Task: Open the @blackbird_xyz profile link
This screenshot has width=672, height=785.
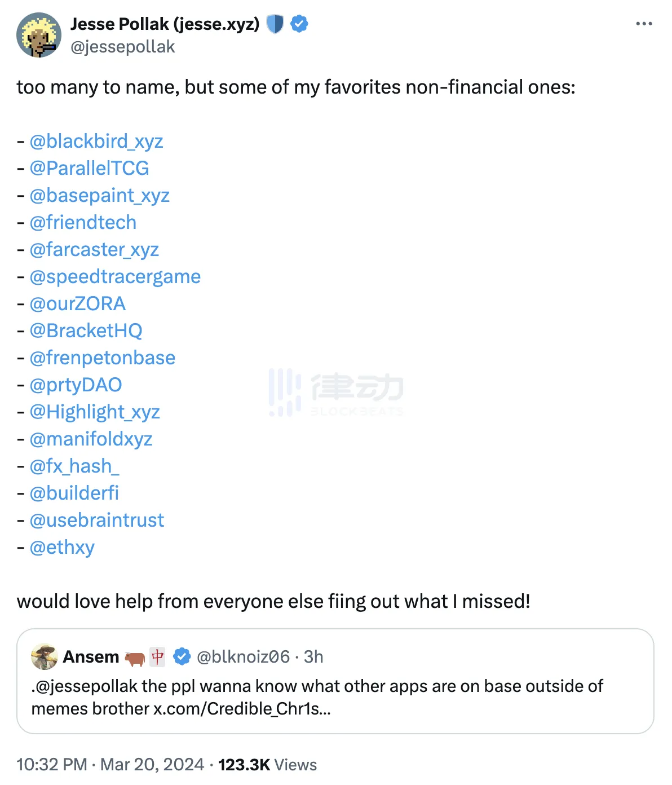Action: [x=97, y=142]
